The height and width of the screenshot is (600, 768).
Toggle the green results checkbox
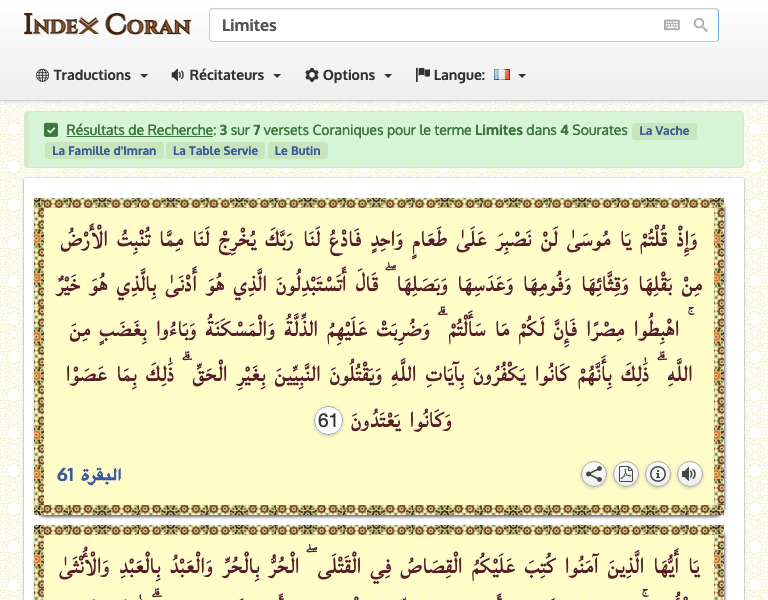(51, 130)
